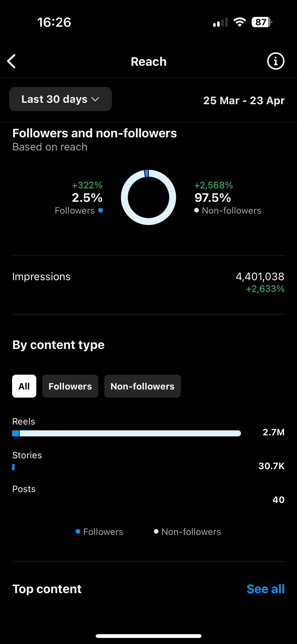Click the chevron beside Last 30 days
This screenshot has width=297, height=644.
pos(95,99)
